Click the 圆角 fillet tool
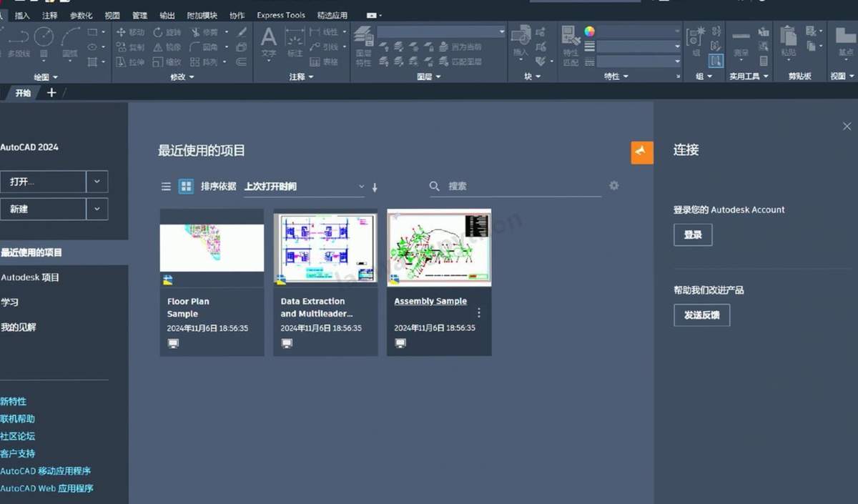 click(203, 47)
